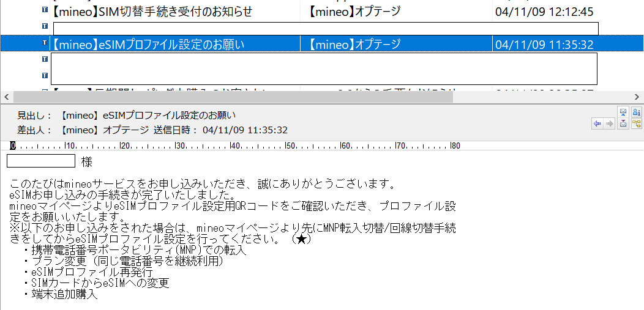Click the line このたびはmineoサービスをお申し込みいただき
644x310 pixels.
pos(202,183)
